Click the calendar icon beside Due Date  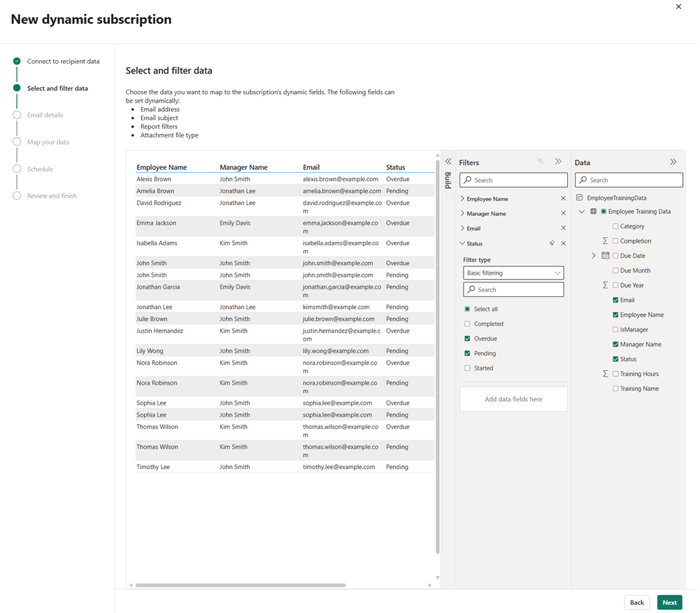pyautogui.click(x=606, y=255)
